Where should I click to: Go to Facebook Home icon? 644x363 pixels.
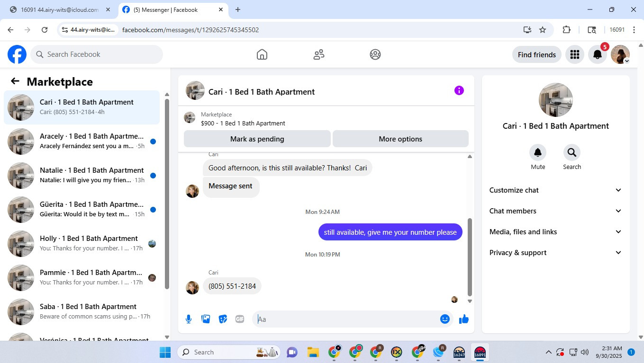click(262, 54)
